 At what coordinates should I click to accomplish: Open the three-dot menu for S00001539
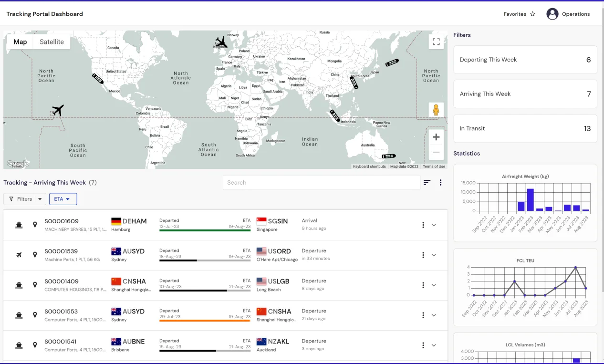click(423, 255)
